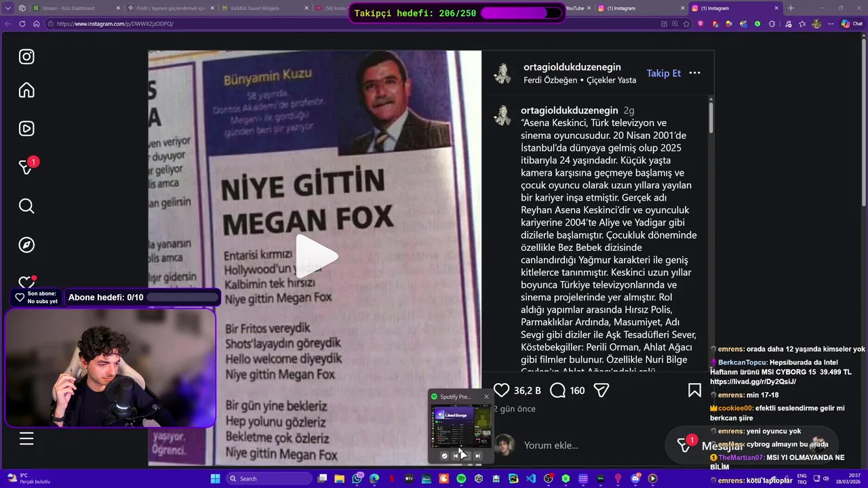Image resolution: width=868 pixels, height=488 pixels.
Task: Switch to the KickBot Saved Widgets tab
Action: point(264,8)
